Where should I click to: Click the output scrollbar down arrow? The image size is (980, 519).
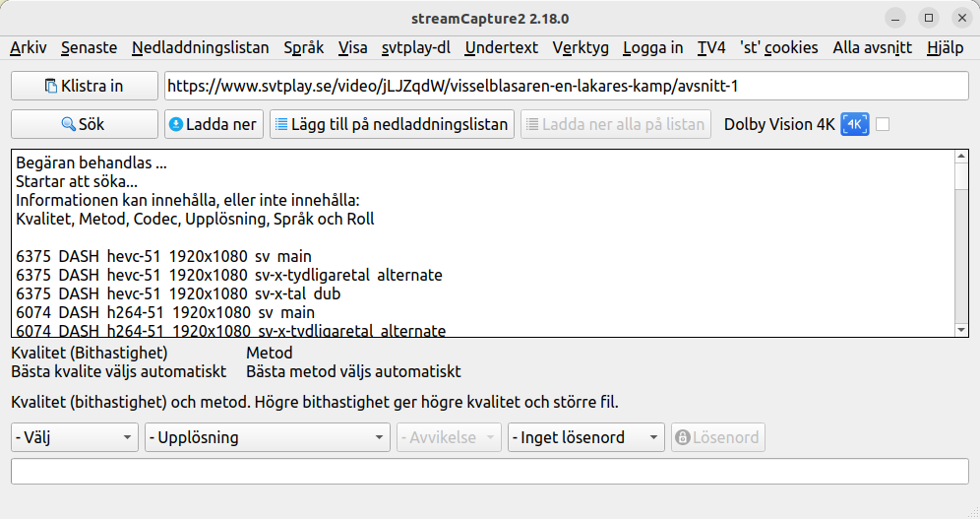click(962, 330)
